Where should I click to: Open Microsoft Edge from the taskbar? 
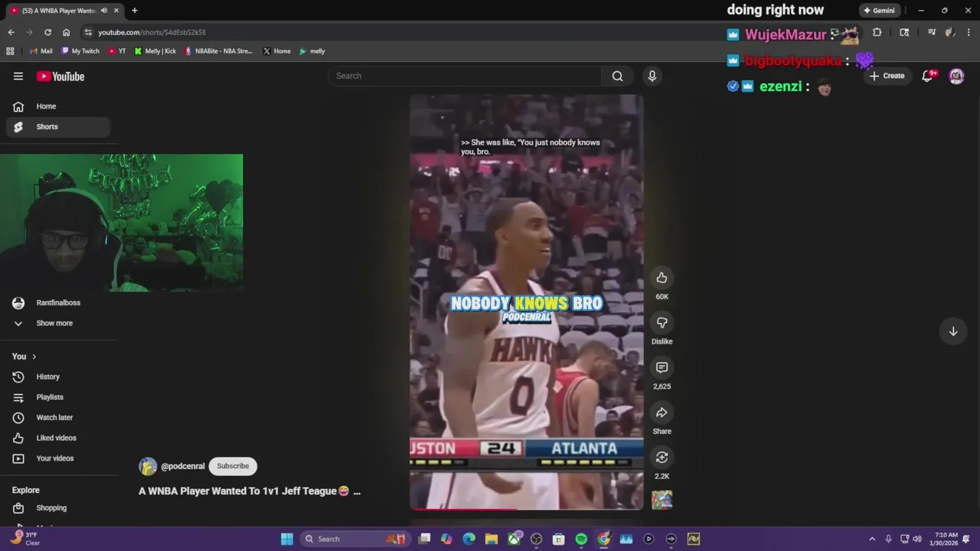click(469, 539)
